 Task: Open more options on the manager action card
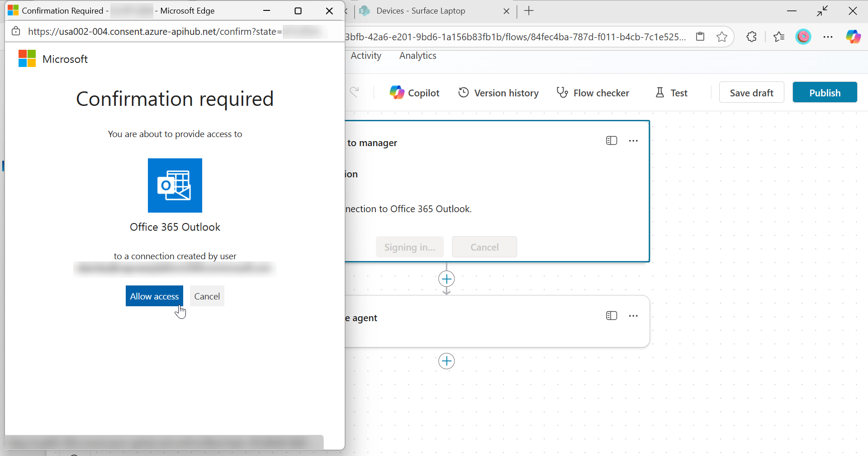click(x=633, y=140)
